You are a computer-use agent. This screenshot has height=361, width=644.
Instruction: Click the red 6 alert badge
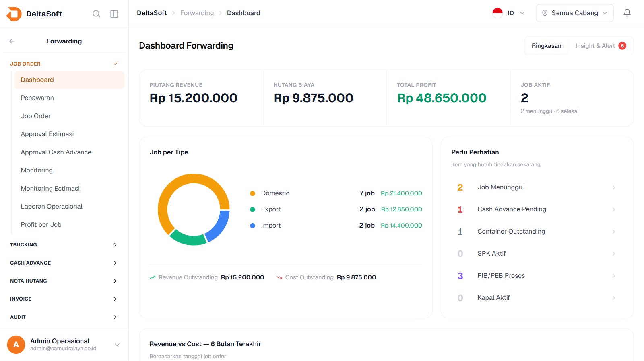(x=622, y=46)
